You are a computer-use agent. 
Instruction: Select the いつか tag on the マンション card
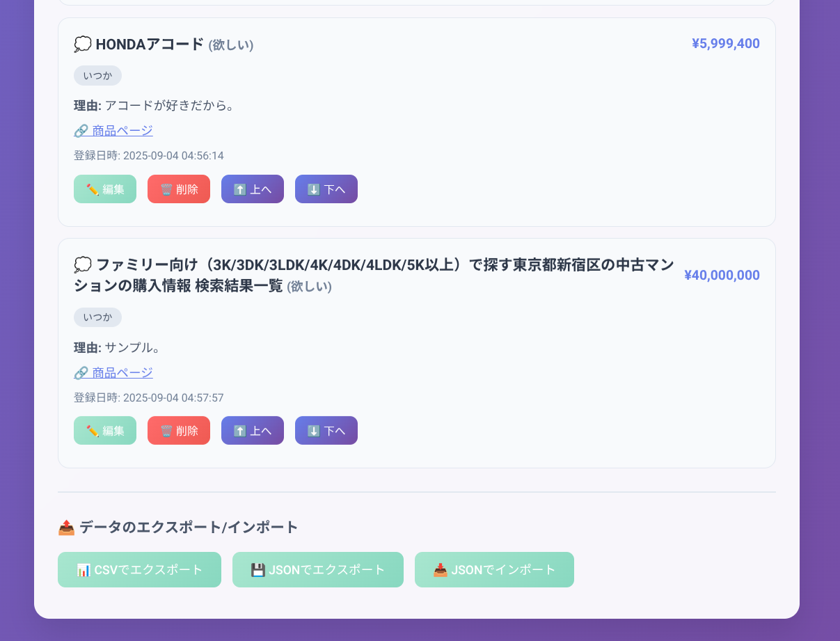[x=97, y=317]
